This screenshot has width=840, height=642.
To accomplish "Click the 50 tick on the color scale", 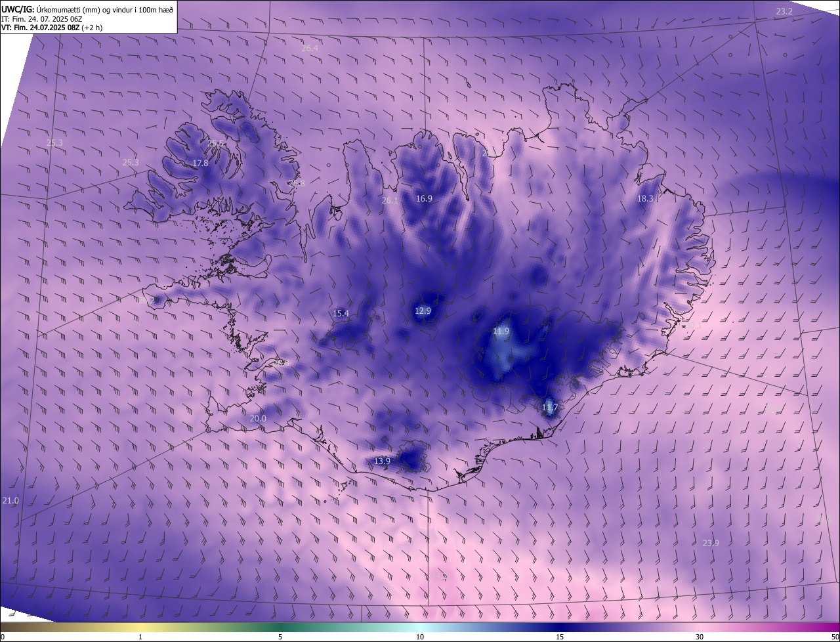I will [835, 637].
